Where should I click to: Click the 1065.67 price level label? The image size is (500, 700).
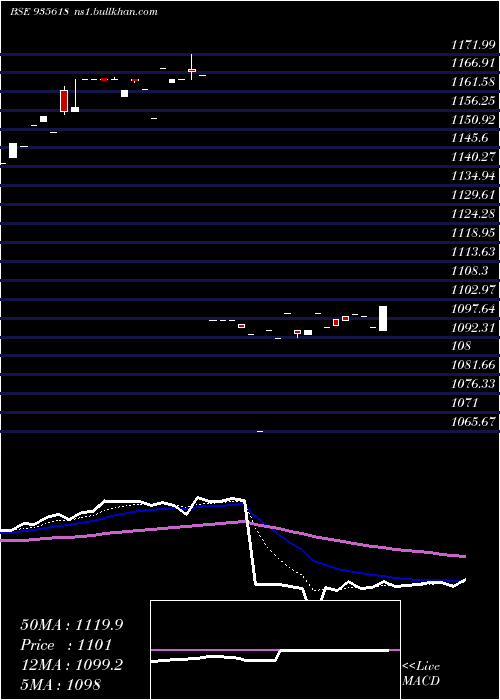click(473, 421)
